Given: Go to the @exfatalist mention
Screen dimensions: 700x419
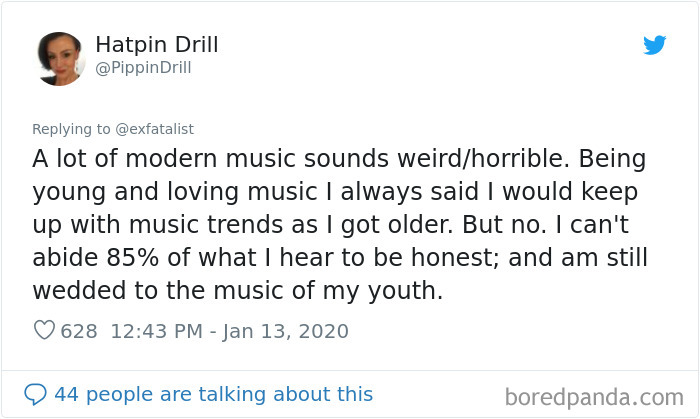Looking at the screenshot, I should point(154,129).
